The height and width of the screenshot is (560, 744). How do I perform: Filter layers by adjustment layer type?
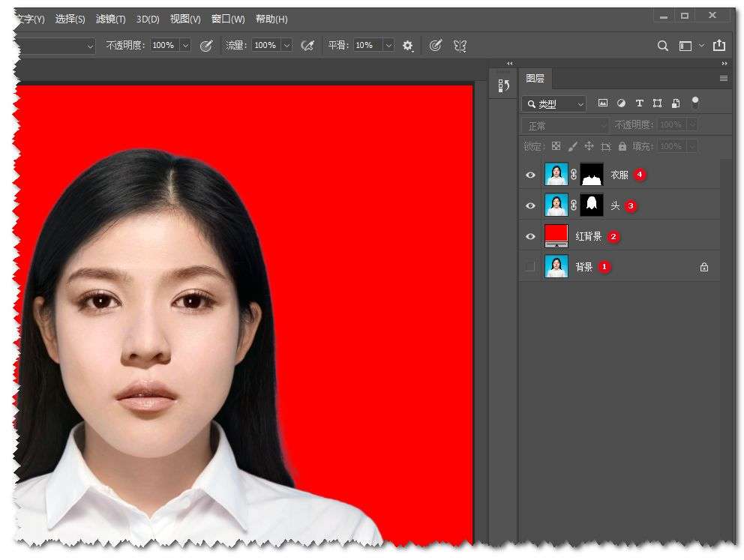pos(621,103)
